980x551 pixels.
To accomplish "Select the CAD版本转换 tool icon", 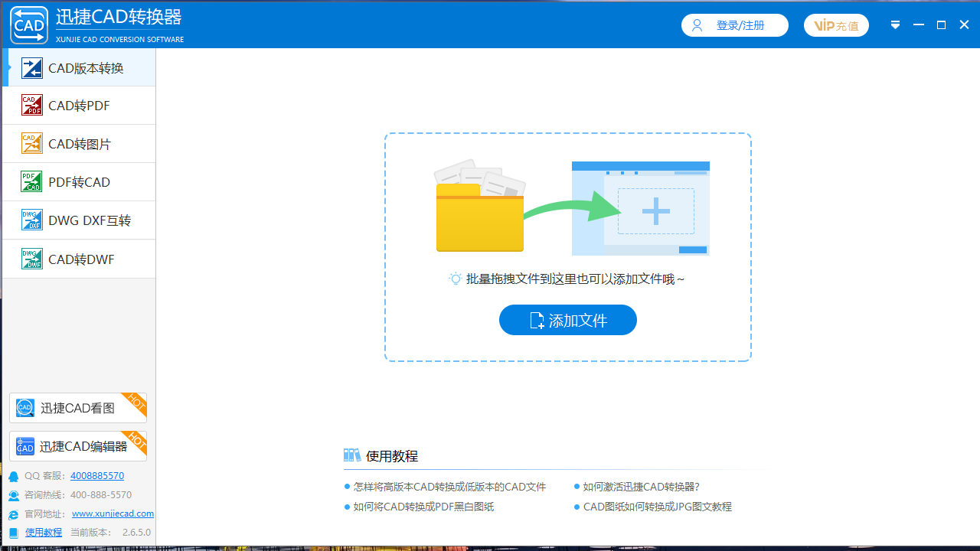I will click(x=32, y=67).
